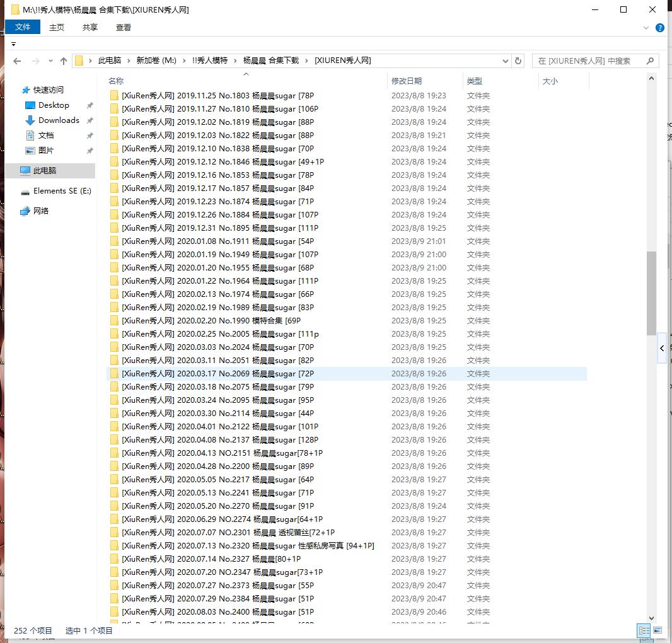The image size is (672, 643).
Task: Click 杨晨晨 合集下载 in the breadcrumb
Action: [x=271, y=61]
